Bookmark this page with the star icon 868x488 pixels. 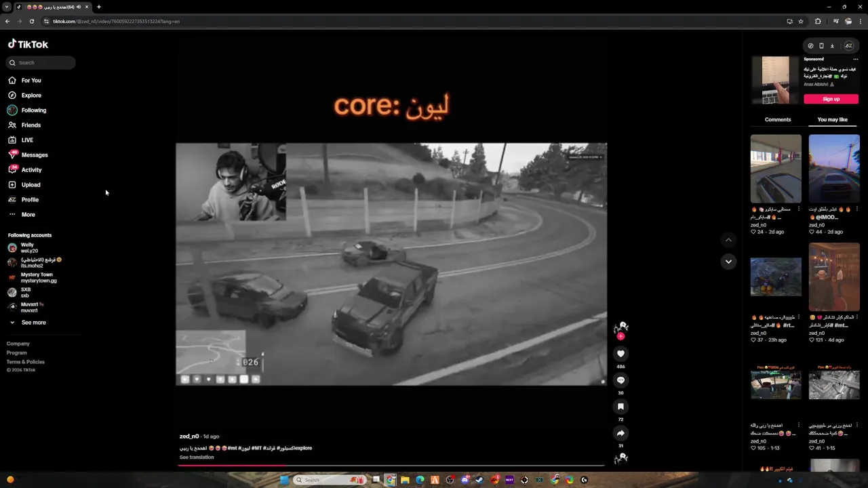801,21
